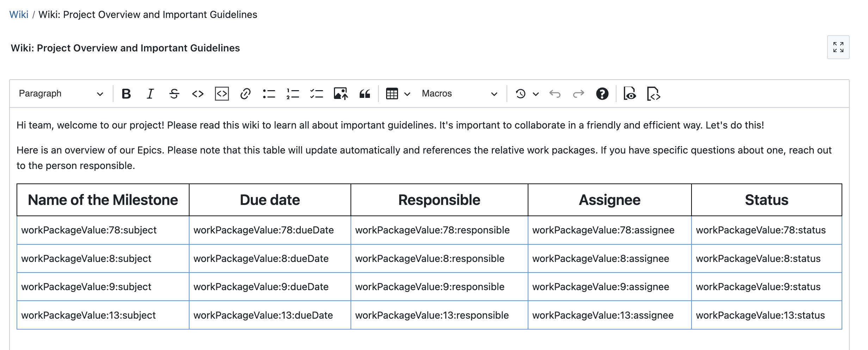Screen dimensions: 868x350
Task: Click the Undo arrow
Action: click(x=554, y=93)
